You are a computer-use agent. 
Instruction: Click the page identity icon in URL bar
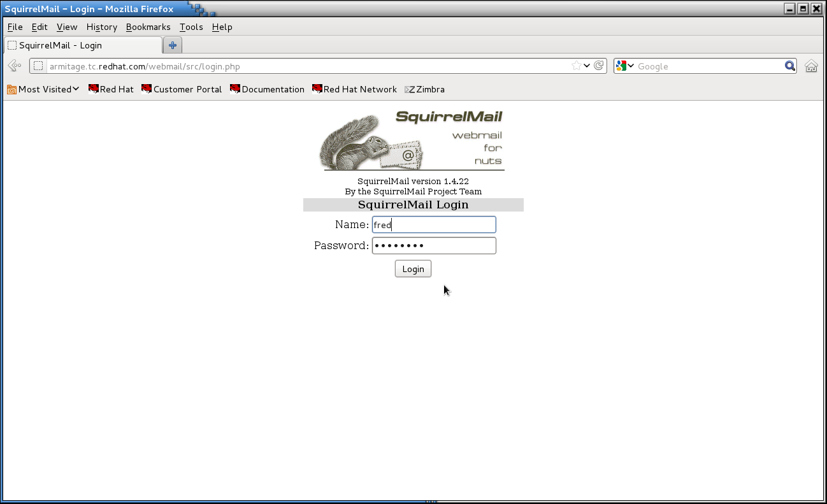click(38, 66)
